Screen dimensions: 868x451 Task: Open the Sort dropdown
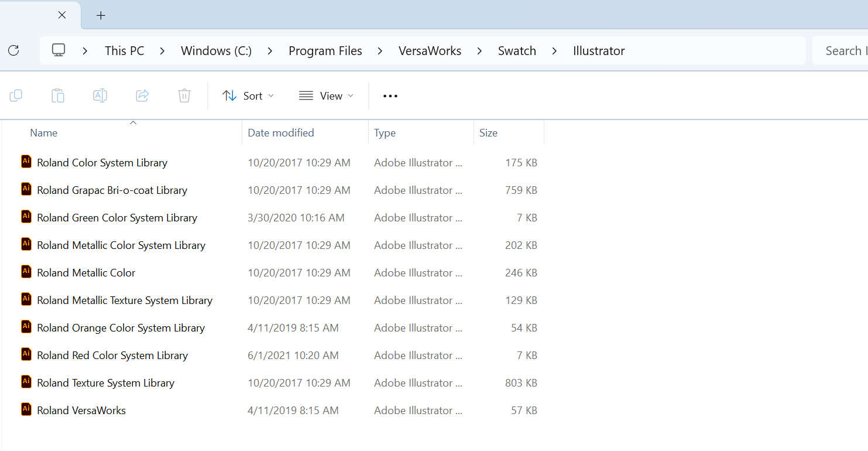coord(248,95)
